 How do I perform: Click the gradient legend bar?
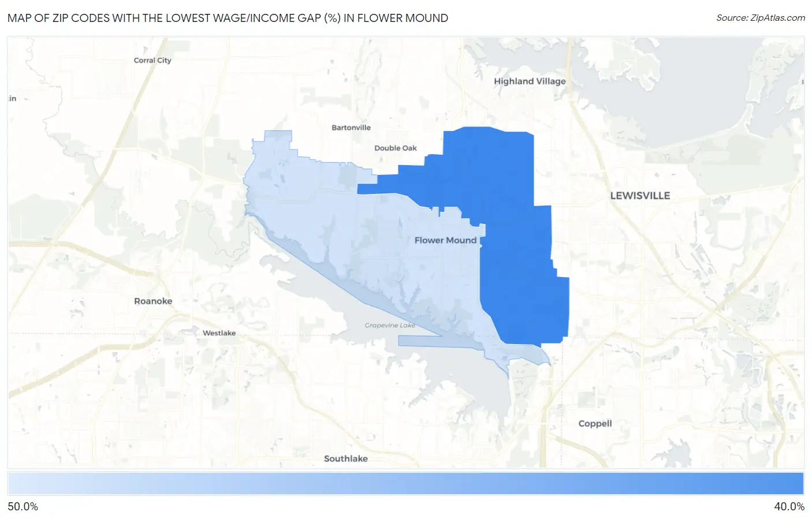coord(406,484)
